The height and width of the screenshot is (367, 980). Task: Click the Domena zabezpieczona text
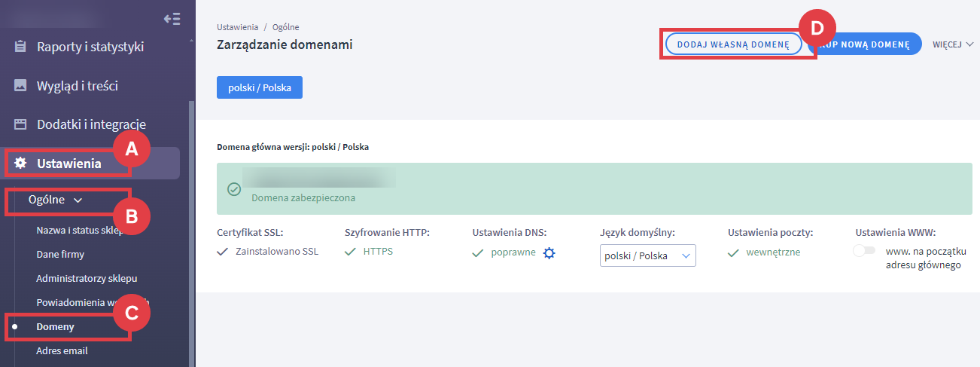click(x=303, y=198)
